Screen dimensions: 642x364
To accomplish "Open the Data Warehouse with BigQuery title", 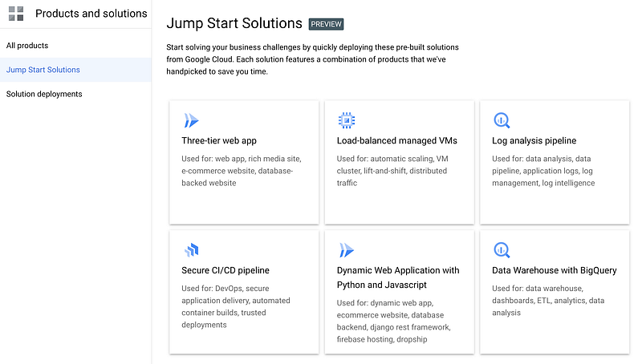I will click(x=554, y=270).
